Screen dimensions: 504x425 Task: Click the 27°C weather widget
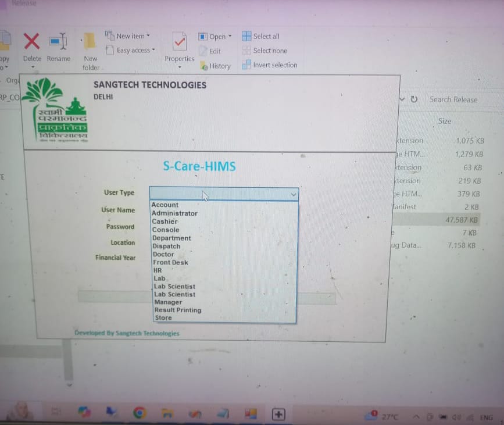381,416
